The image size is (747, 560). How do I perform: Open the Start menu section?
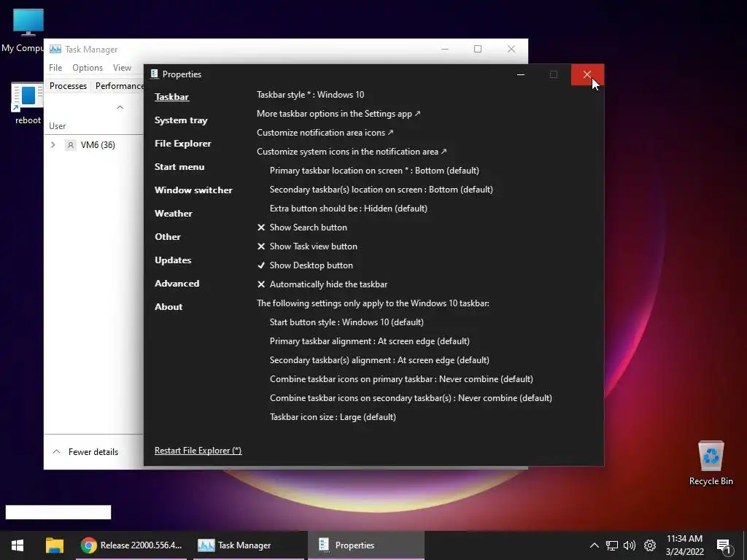(x=179, y=167)
